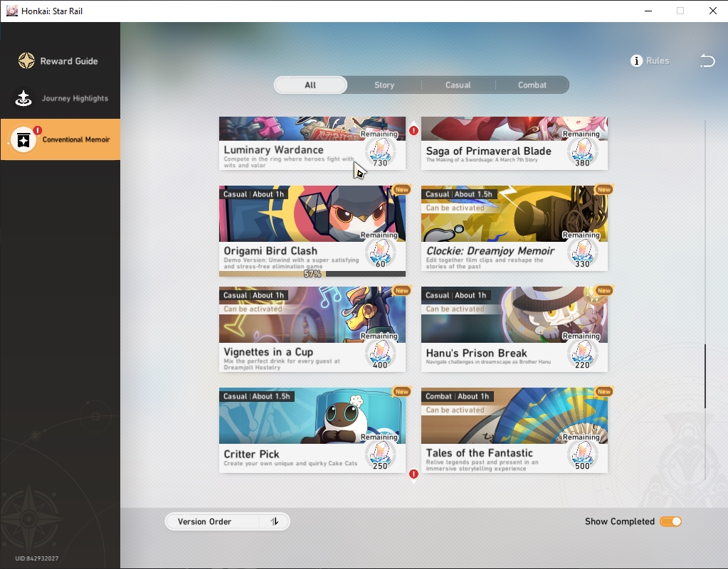Open the Reward Guide compass icon
The height and width of the screenshot is (569, 728).
tap(26, 60)
